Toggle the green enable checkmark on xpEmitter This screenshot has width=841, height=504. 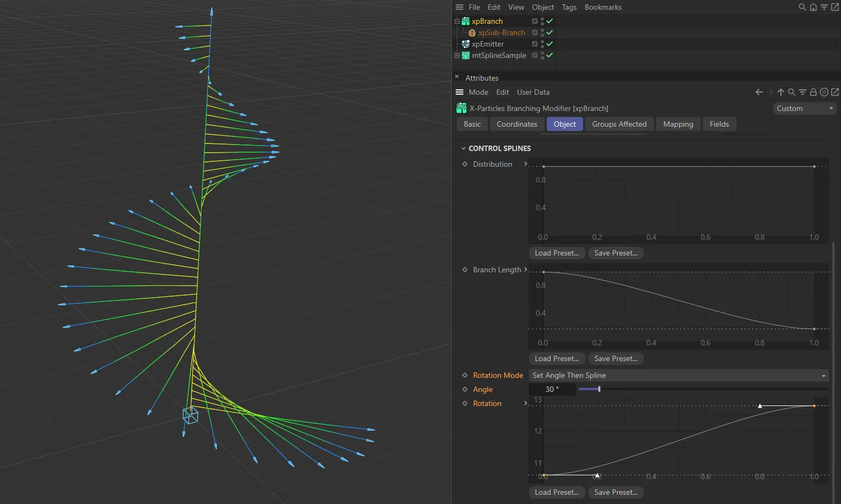(549, 44)
